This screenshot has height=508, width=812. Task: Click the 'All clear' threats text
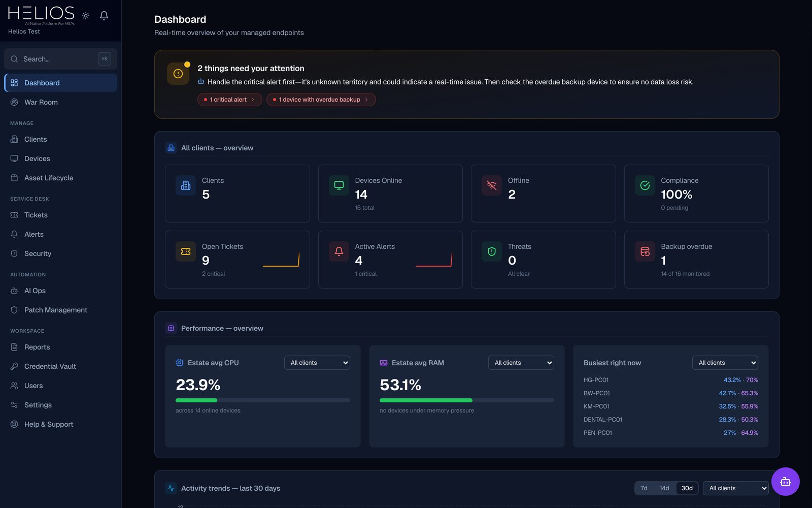(x=519, y=274)
